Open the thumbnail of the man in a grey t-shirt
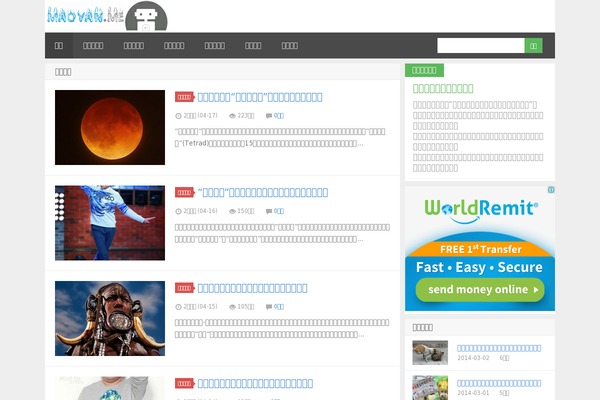The width and height of the screenshot is (600, 400). (110, 388)
